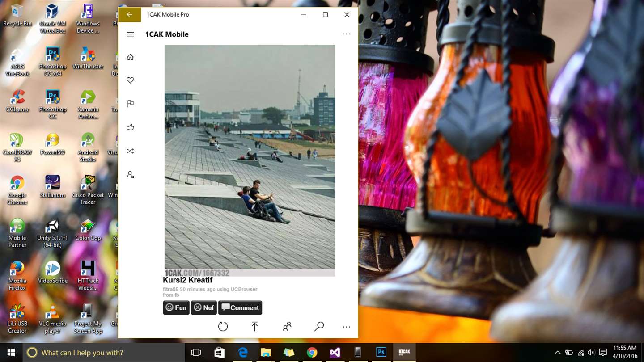Refresh the feed with the circular arrow
The width and height of the screenshot is (644, 362).
pyautogui.click(x=223, y=327)
